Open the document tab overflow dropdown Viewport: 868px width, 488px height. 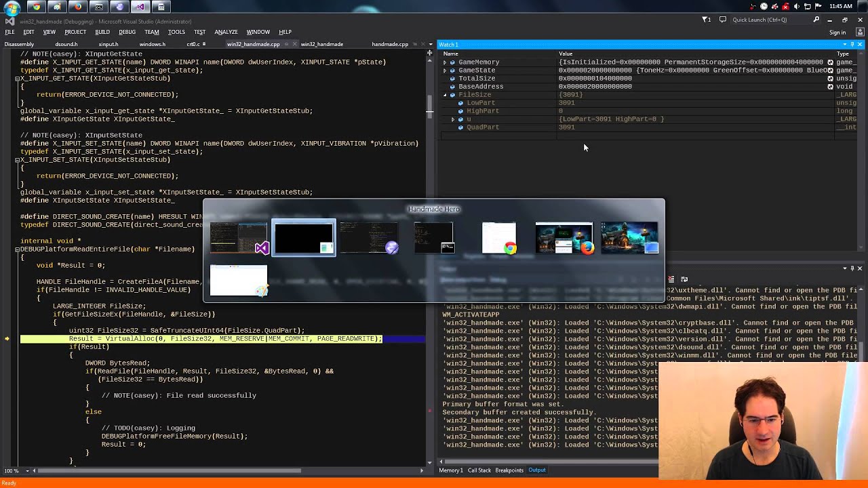430,44
